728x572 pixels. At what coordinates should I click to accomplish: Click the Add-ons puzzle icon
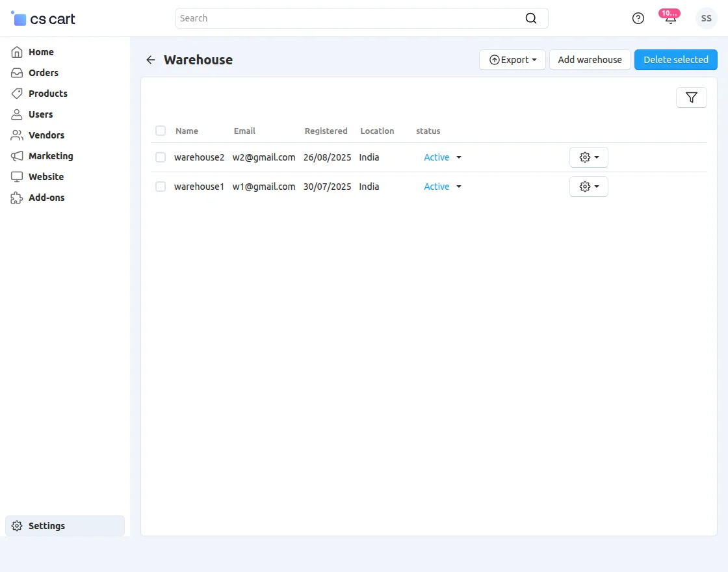point(17,198)
